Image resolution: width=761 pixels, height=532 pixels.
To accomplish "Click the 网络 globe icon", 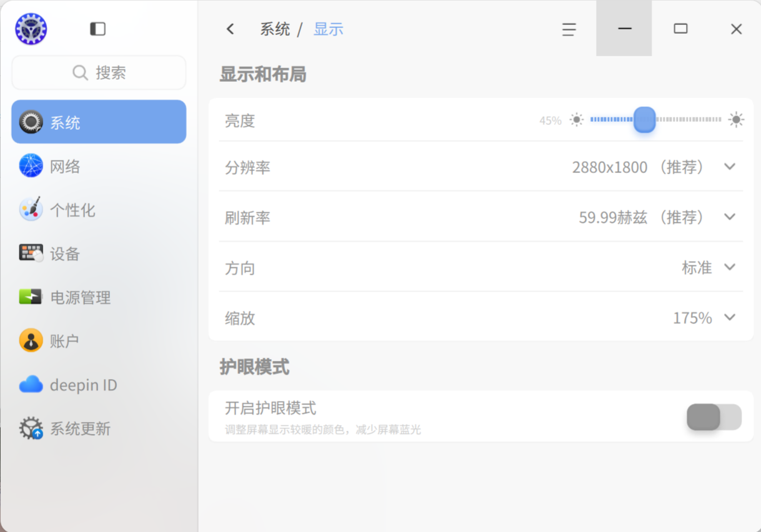I will click(31, 165).
